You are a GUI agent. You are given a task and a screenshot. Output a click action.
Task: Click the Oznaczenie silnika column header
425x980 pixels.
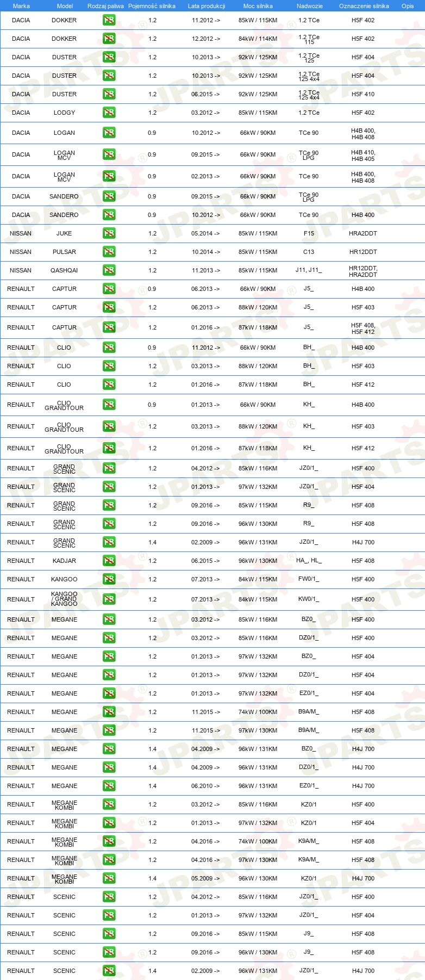364,6
